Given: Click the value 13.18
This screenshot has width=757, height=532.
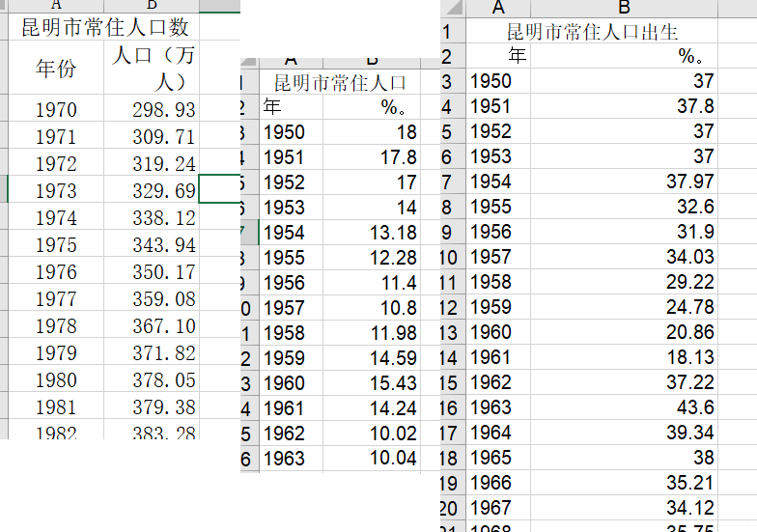Looking at the screenshot, I should click(371, 232).
